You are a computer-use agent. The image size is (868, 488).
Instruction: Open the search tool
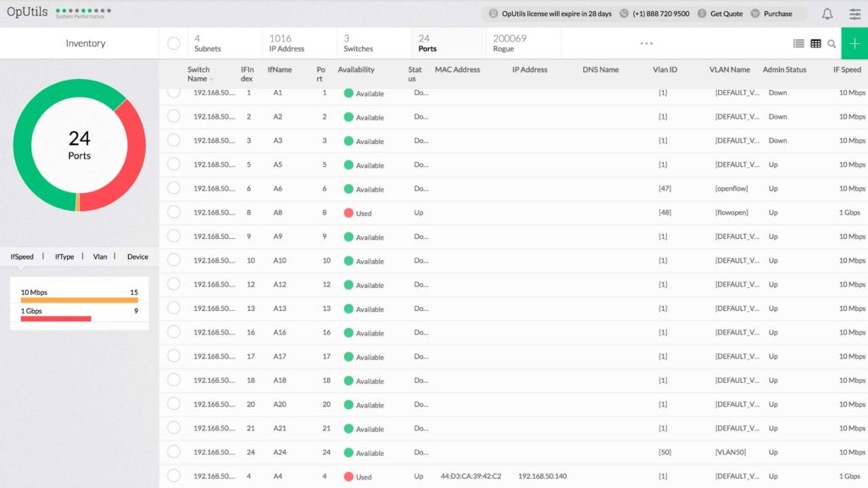[x=833, y=43]
